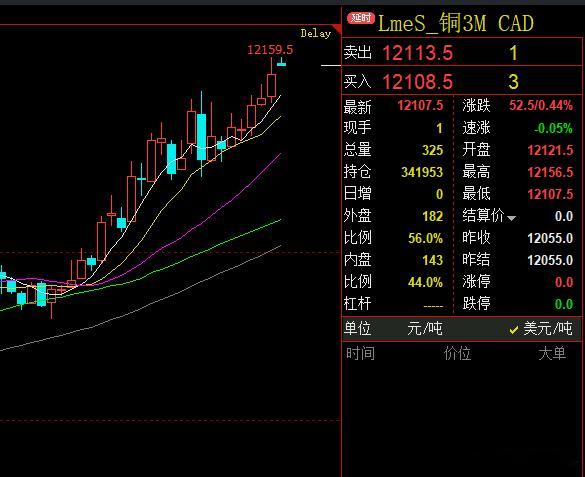Switch unit to 元/吨
Screen dimensions: 585x477
coord(425,329)
